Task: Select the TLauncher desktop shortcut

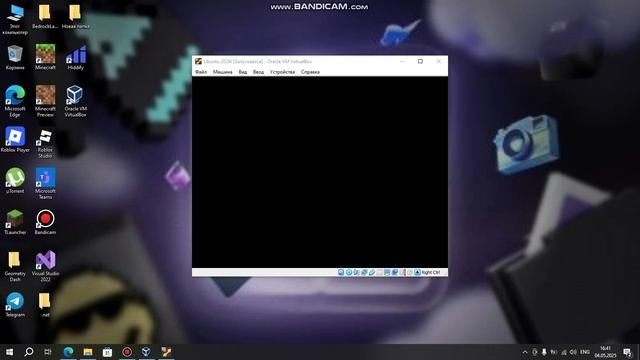Action: point(15,222)
